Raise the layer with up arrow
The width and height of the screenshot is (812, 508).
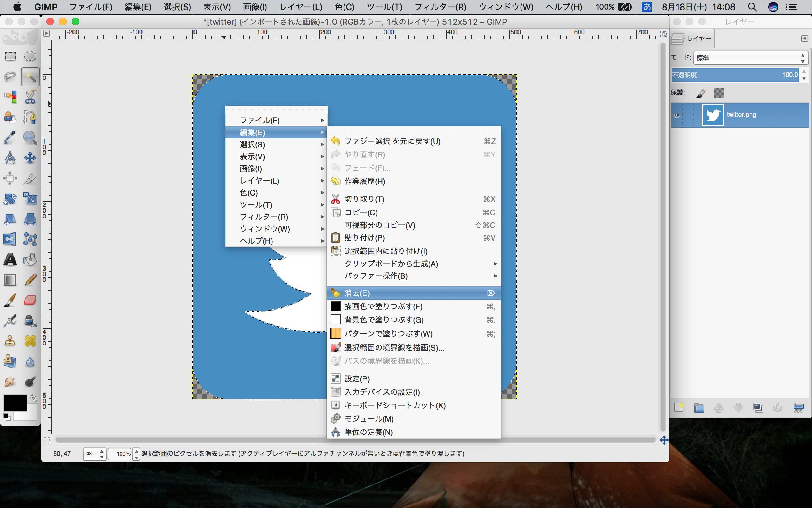coord(718,408)
